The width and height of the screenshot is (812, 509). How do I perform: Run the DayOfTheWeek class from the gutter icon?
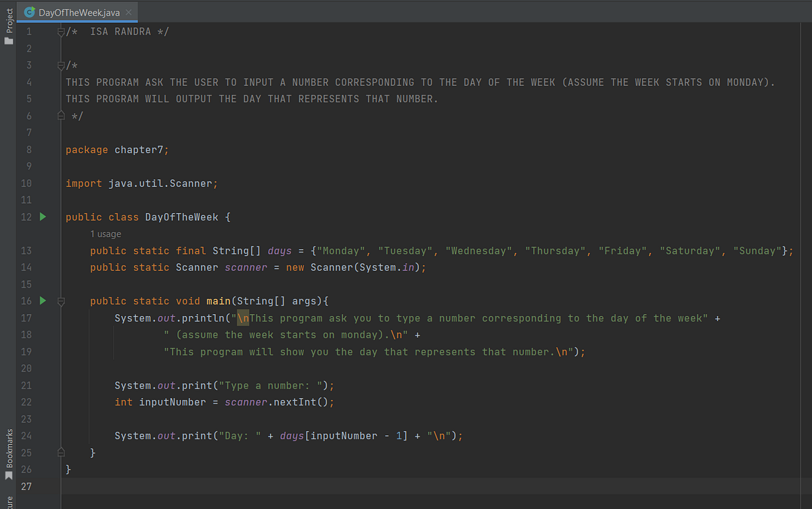[42, 217]
